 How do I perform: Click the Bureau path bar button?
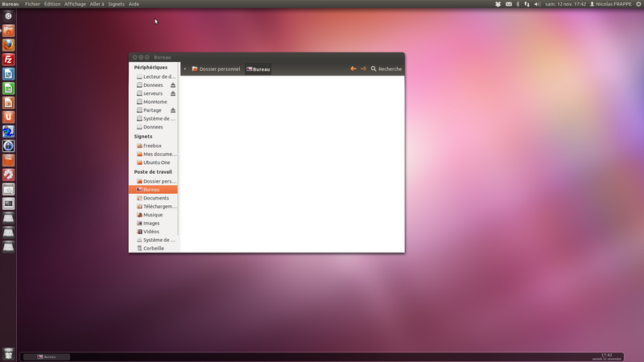[x=258, y=69]
